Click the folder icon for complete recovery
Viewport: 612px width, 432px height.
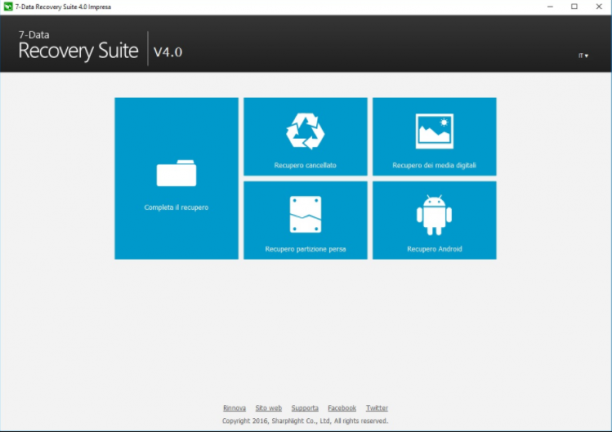click(176, 173)
